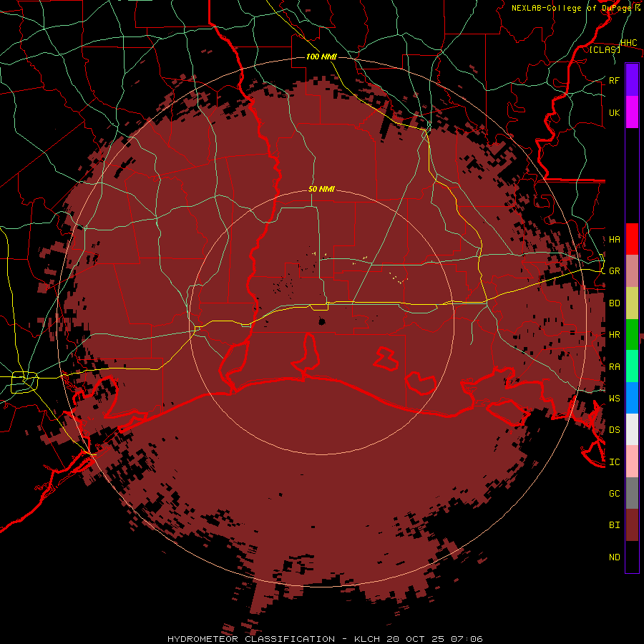Click the HHC product code text
Image resolution: width=644 pixels, height=644 pixels.
pyautogui.click(x=628, y=42)
